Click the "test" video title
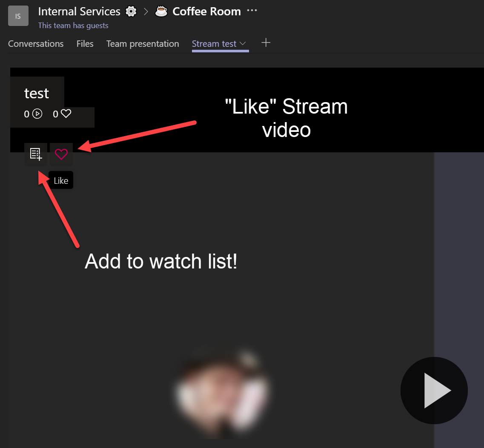 pyautogui.click(x=37, y=93)
